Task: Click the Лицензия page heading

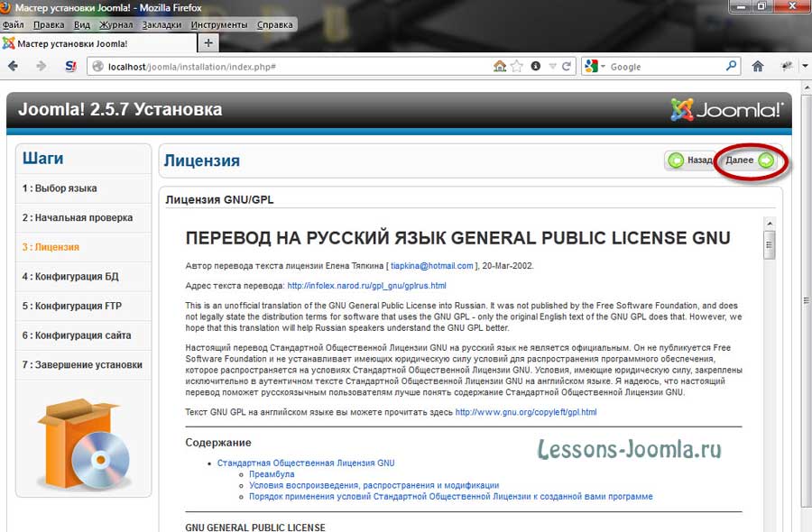Action: 201,161
